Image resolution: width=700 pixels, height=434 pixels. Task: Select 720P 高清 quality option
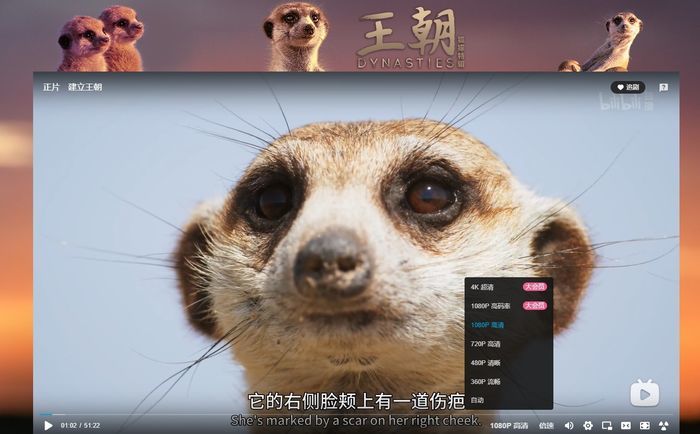[508, 344]
